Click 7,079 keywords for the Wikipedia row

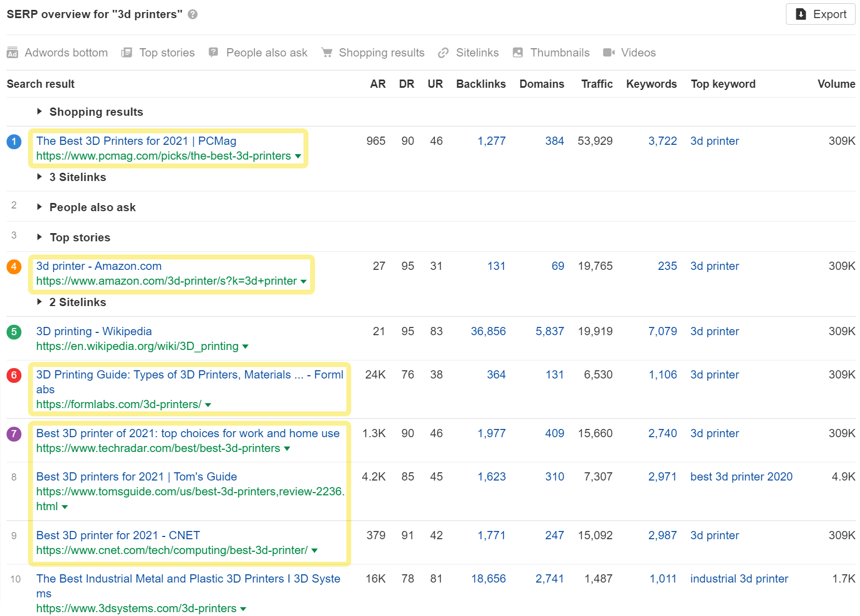pos(662,331)
